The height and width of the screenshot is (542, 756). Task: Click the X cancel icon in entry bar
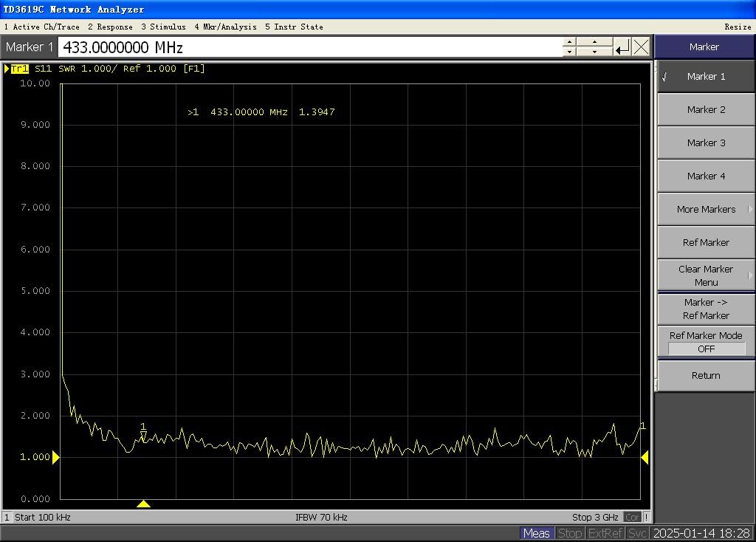pyautogui.click(x=641, y=47)
